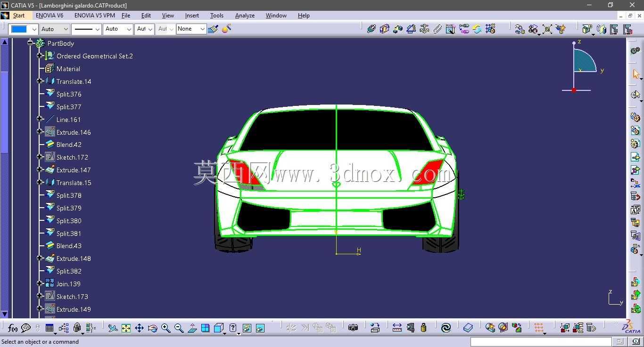Click the Capture camera icon
Viewport: 644px width, 347px height.
point(353,328)
